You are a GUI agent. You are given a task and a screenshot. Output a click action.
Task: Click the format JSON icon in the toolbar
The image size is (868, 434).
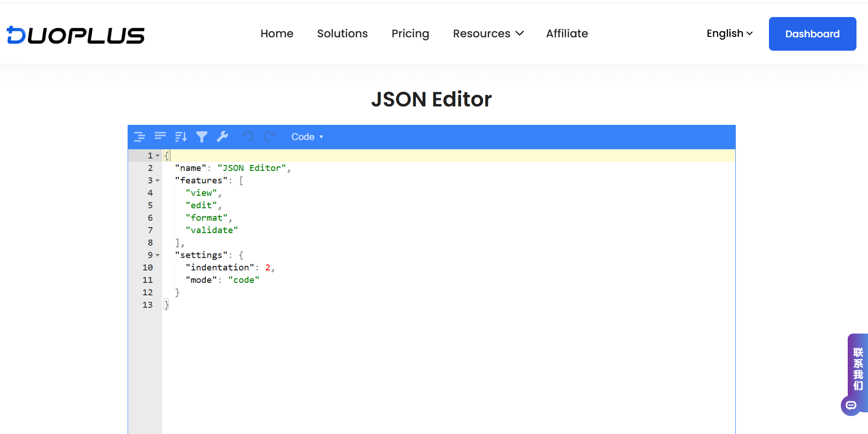(x=139, y=137)
